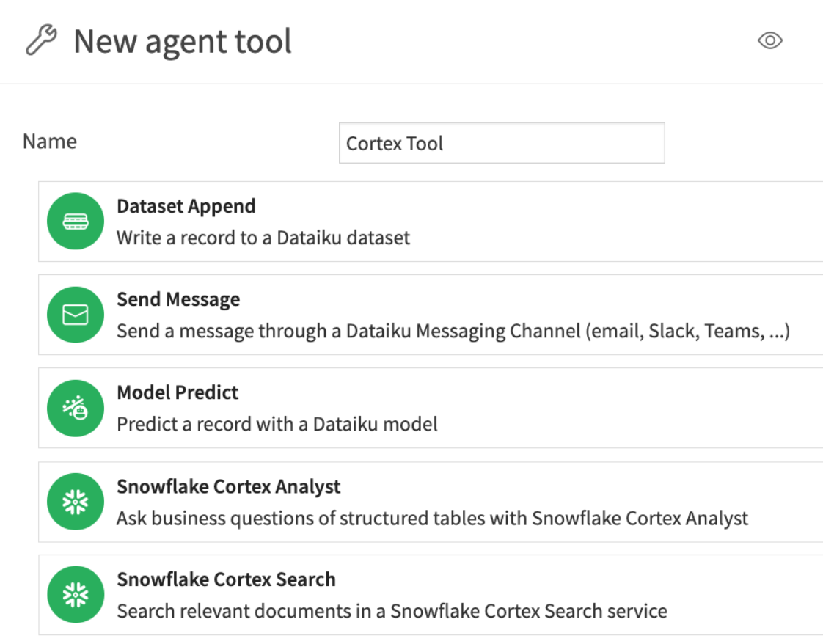Toggle the eye visibility icon top right
Image resolution: width=823 pixels, height=644 pixels.
tap(770, 40)
